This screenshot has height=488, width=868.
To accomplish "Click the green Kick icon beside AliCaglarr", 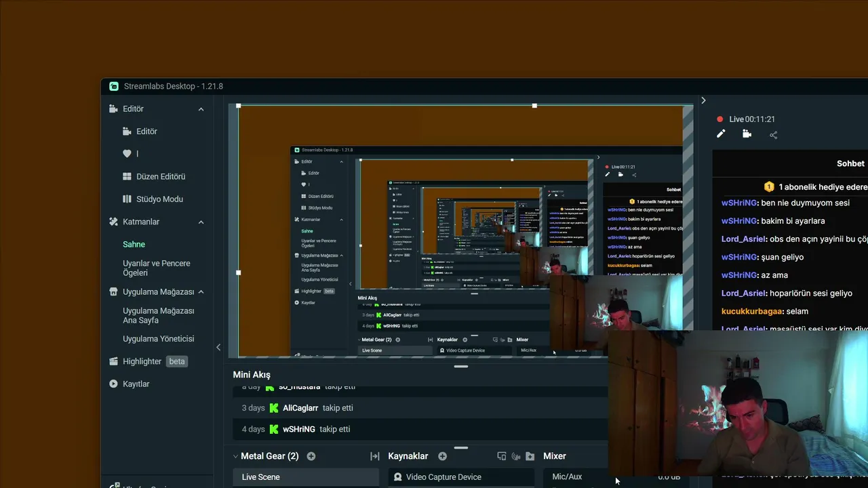I will [x=274, y=408].
